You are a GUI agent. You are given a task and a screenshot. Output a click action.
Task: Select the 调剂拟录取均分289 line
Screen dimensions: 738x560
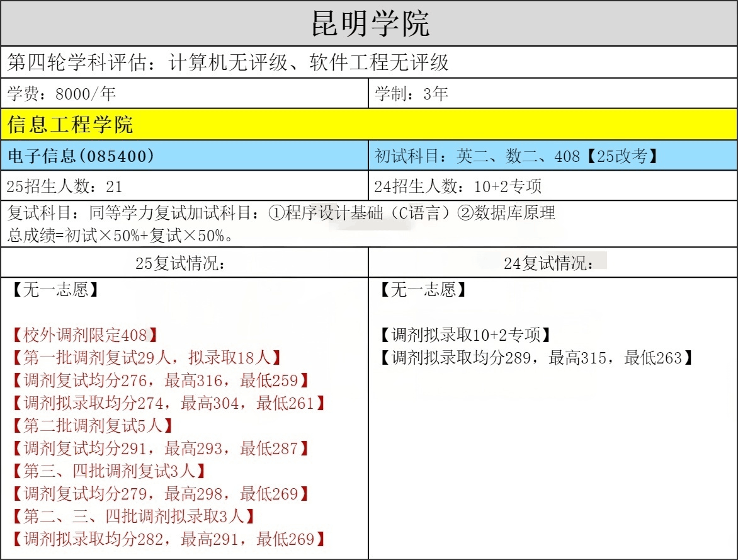536,358
